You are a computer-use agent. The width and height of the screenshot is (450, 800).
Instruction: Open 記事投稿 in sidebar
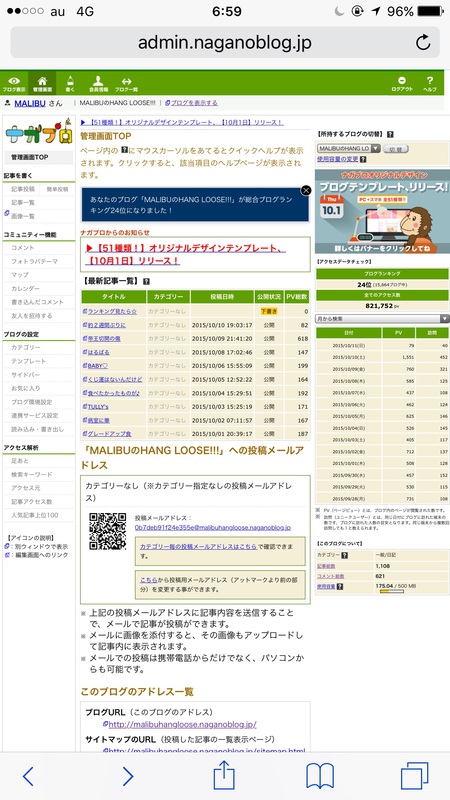[x=23, y=189]
